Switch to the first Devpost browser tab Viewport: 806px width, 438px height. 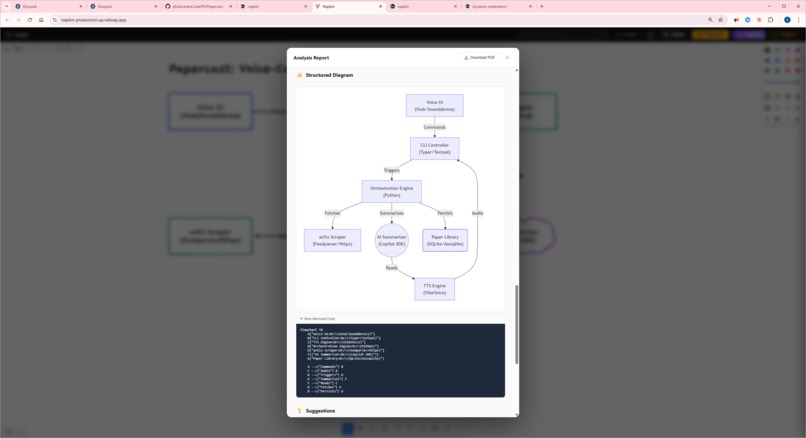pyautogui.click(x=49, y=7)
